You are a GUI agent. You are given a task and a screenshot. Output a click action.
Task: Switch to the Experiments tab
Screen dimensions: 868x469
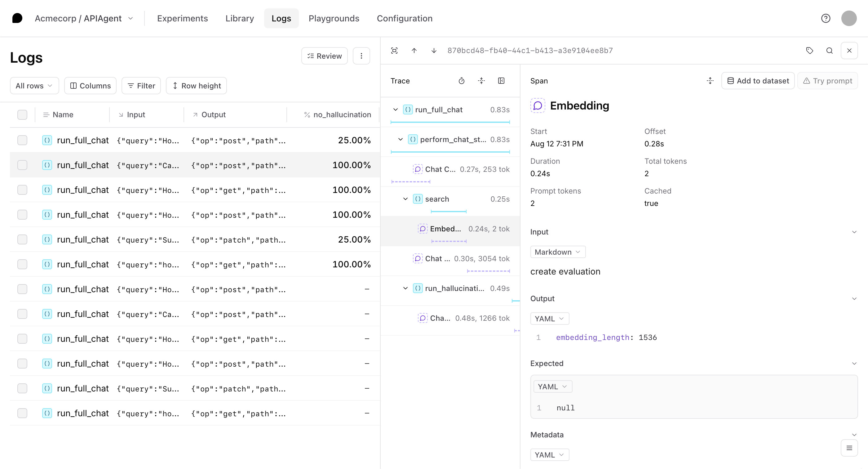point(182,18)
